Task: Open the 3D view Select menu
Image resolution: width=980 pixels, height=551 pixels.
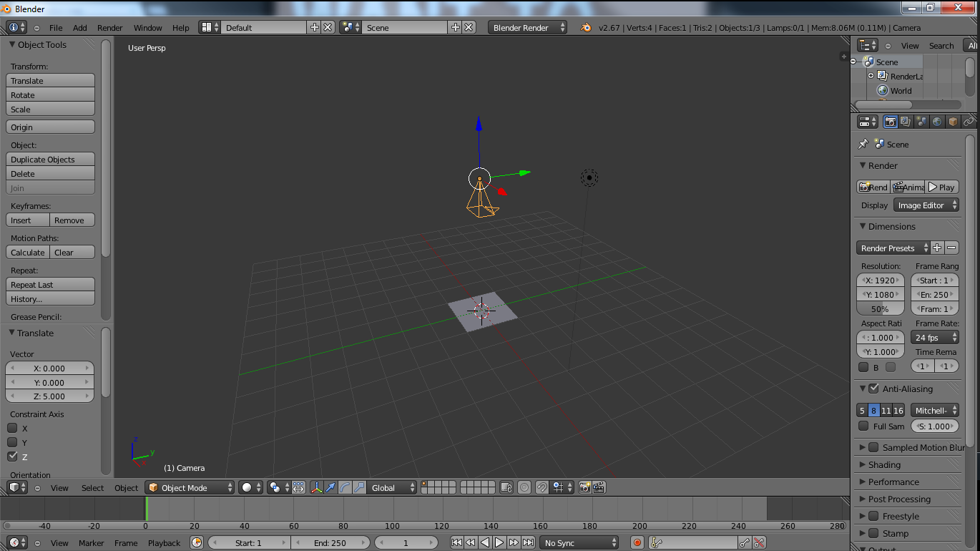Action: 92,487
